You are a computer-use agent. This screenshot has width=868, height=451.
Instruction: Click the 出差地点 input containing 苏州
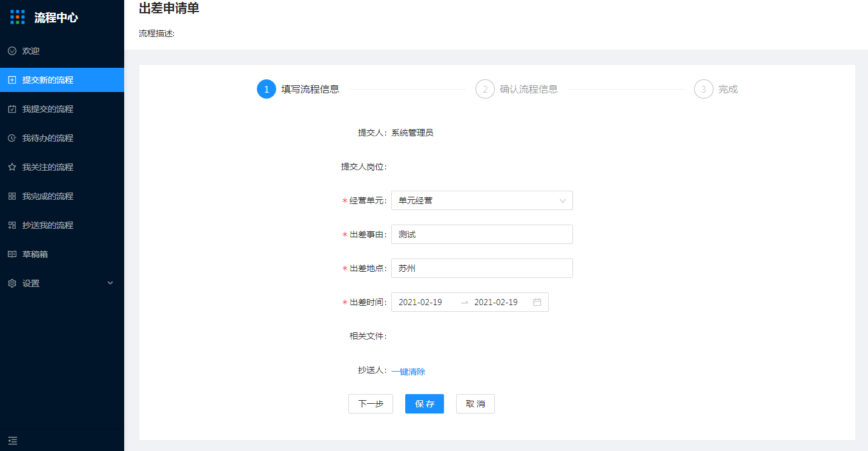coord(482,268)
